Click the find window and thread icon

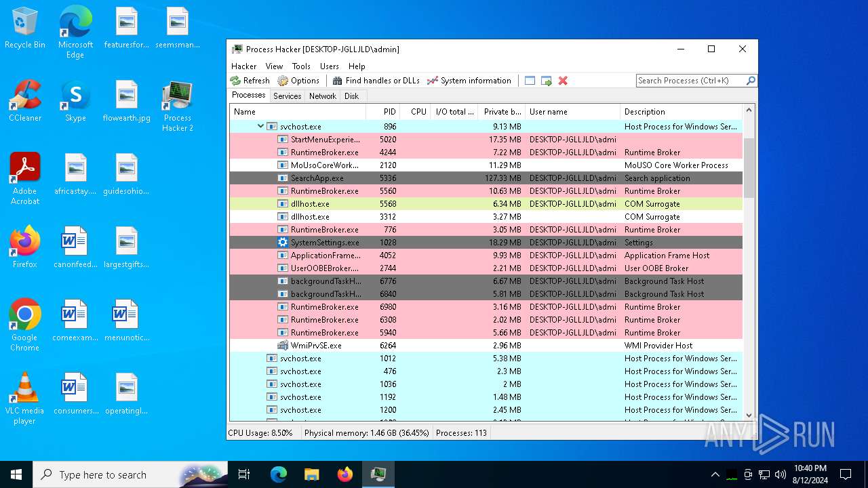click(x=547, y=81)
